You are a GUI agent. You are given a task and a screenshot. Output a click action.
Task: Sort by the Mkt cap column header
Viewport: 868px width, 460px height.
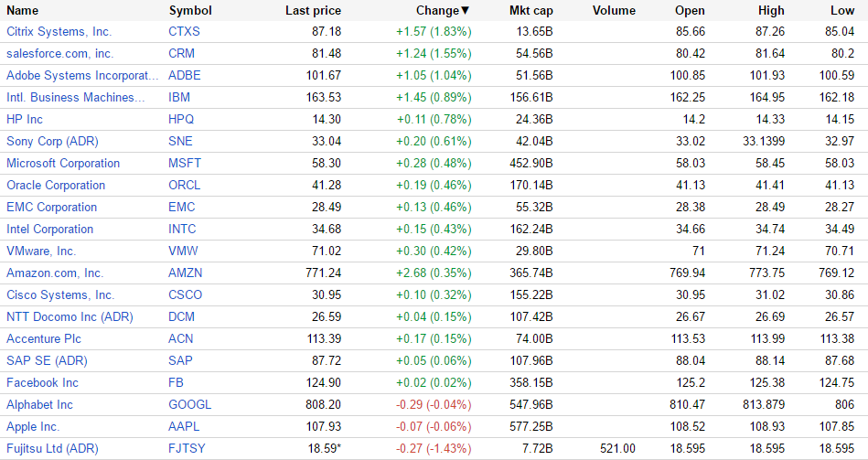point(530,11)
